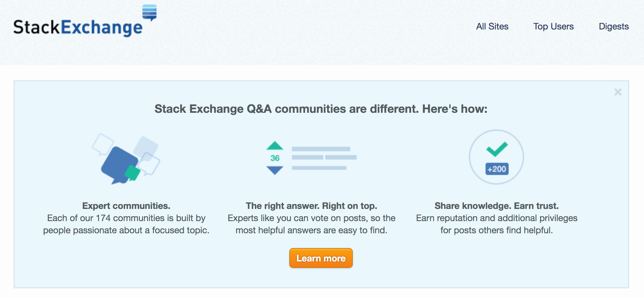This screenshot has height=298, width=644.
Task: Click the green upvote arrow
Action: [x=275, y=145]
